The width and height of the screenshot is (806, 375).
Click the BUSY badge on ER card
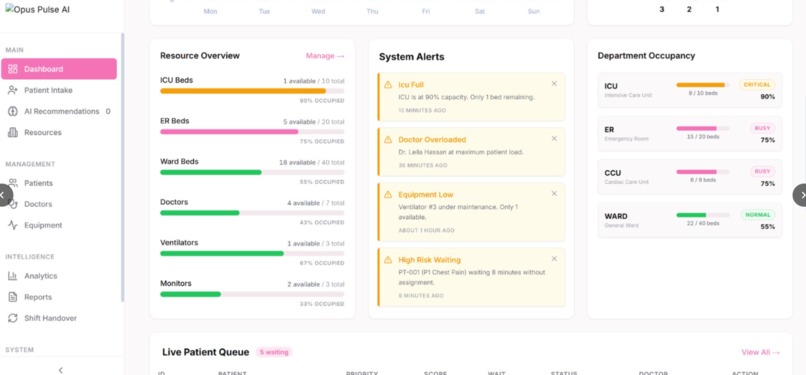762,128
